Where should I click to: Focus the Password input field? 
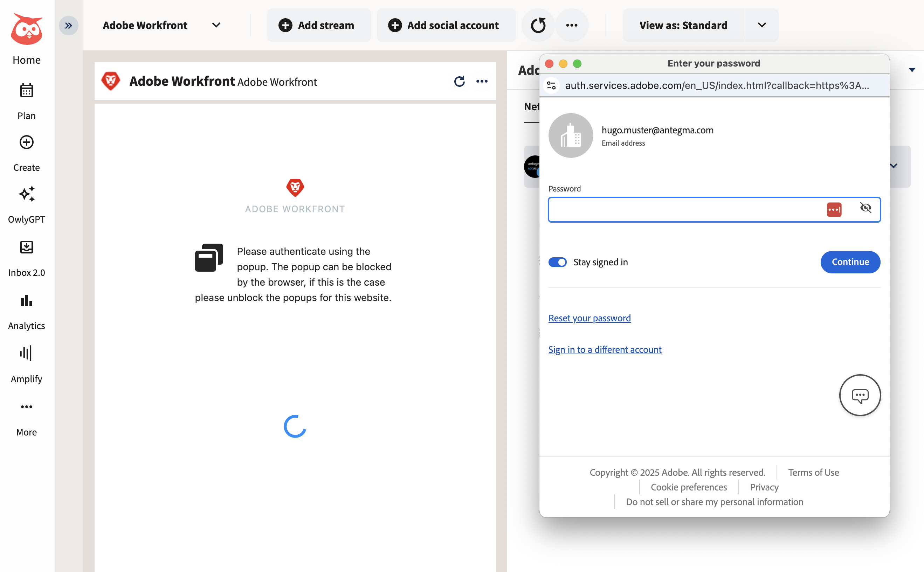coord(714,210)
